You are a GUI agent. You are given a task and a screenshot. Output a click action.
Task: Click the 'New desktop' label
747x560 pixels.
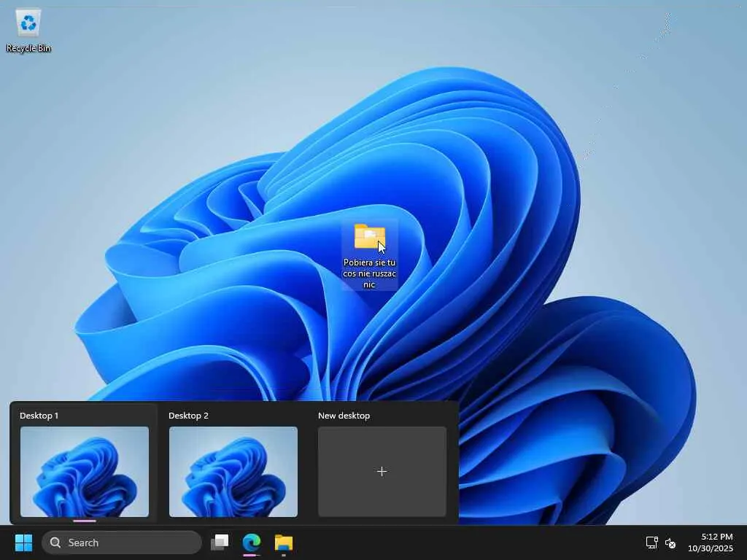point(344,416)
